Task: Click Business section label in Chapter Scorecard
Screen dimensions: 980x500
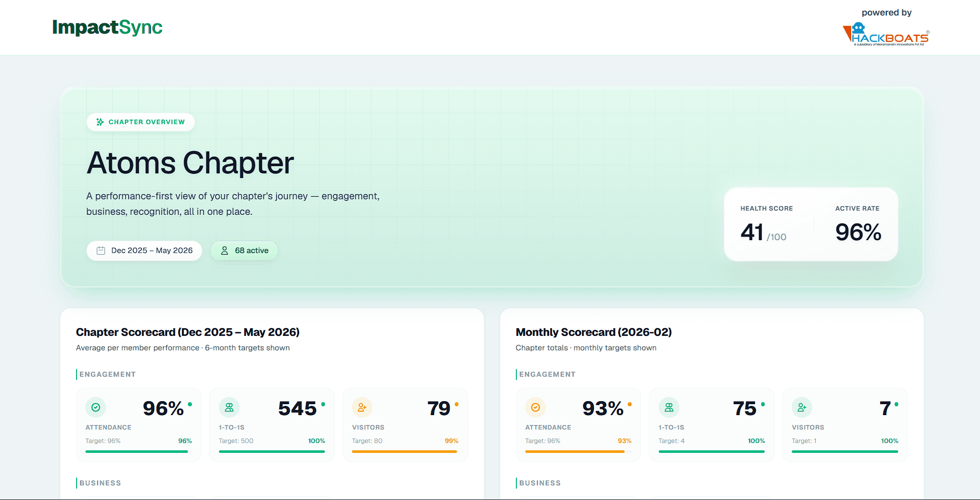Action: tap(100, 483)
